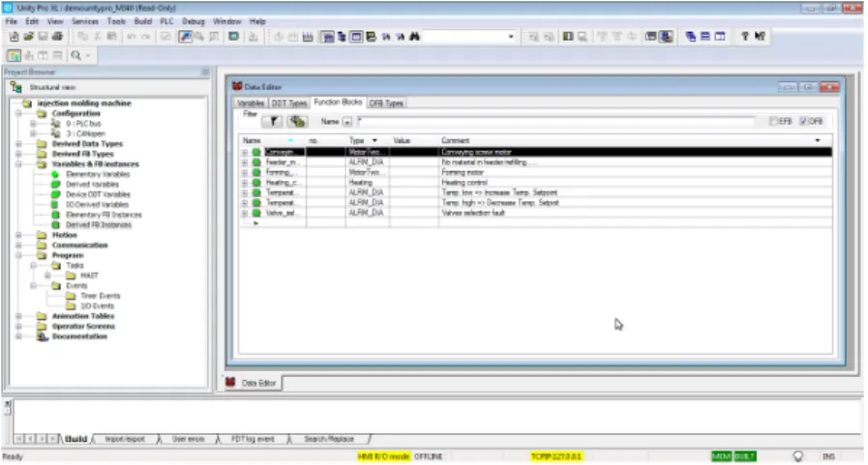Click the Redo toolbar icon
The image size is (868, 465).
tap(145, 37)
